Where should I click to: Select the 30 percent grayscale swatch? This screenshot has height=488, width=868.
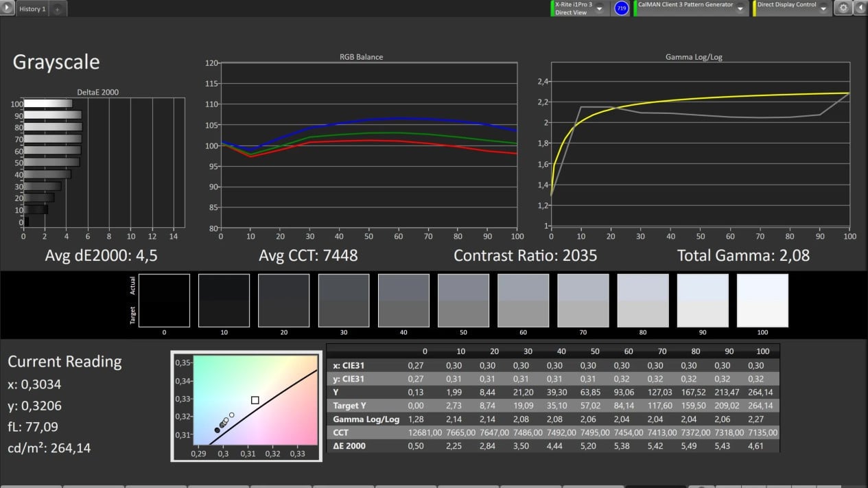(x=344, y=300)
